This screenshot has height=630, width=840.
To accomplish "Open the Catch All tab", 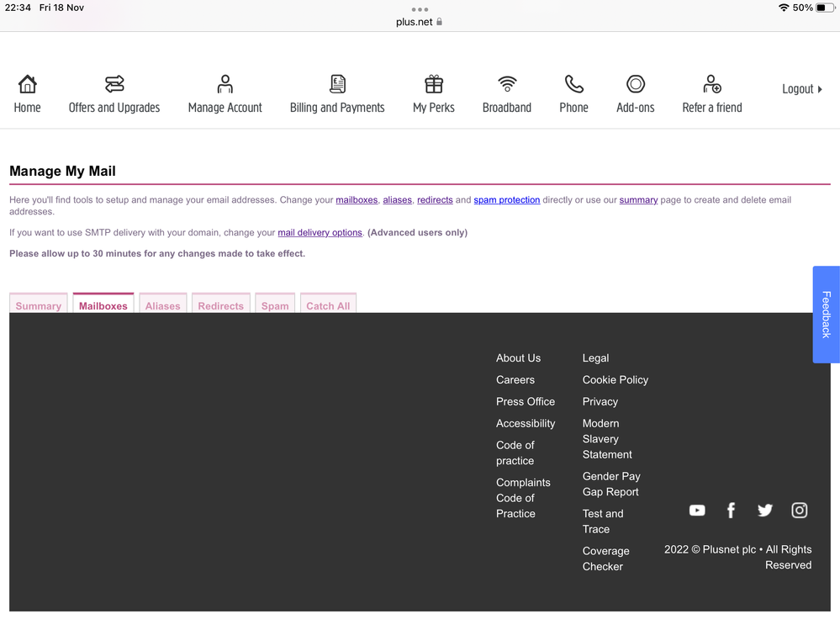I will pyautogui.click(x=328, y=305).
